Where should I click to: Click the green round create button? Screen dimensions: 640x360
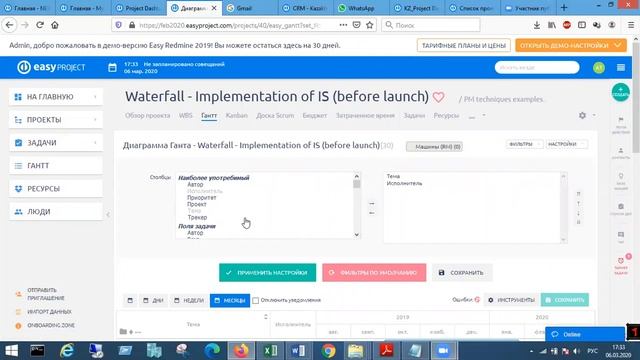pos(620,92)
